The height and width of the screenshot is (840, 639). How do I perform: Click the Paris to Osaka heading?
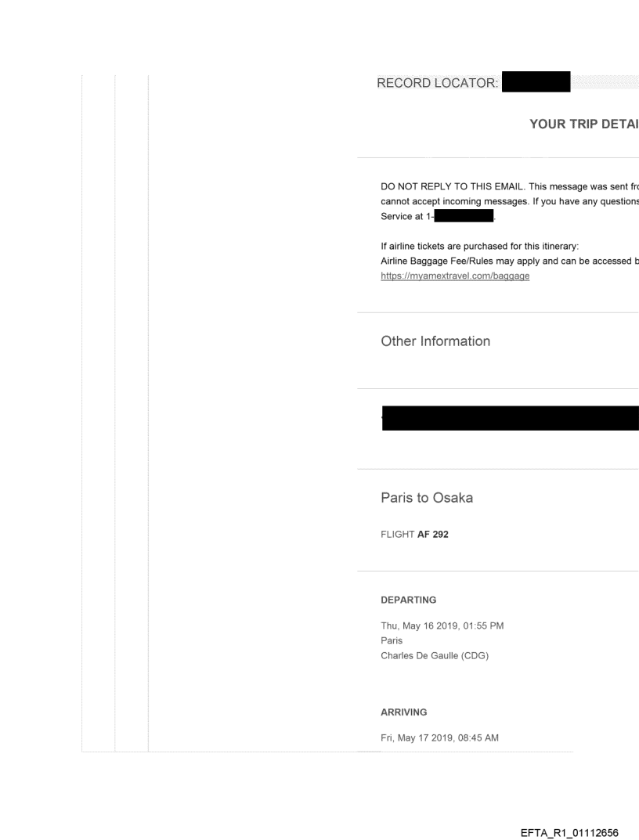(x=427, y=499)
